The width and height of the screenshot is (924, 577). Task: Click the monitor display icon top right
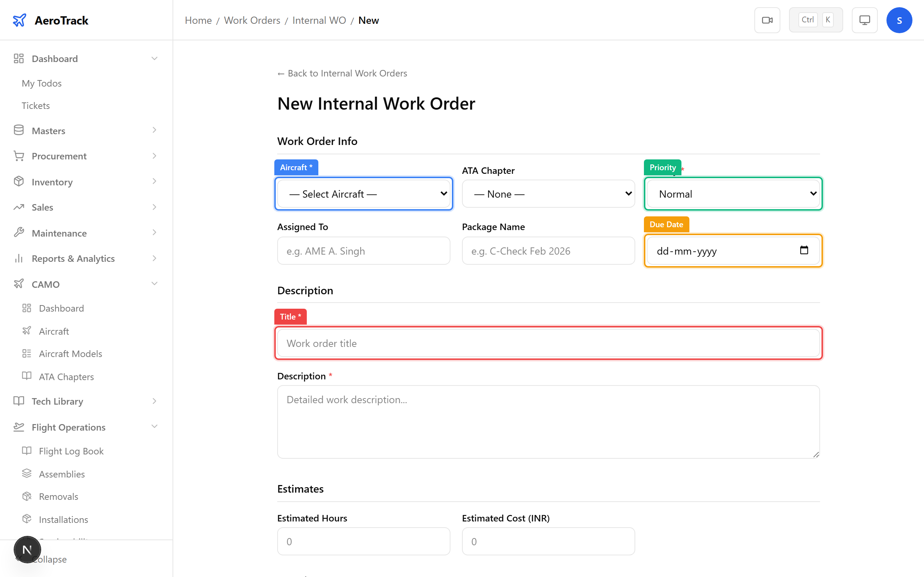click(864, 20)
